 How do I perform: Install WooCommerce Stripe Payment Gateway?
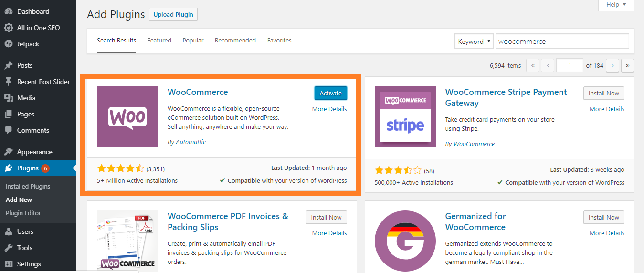603,94
